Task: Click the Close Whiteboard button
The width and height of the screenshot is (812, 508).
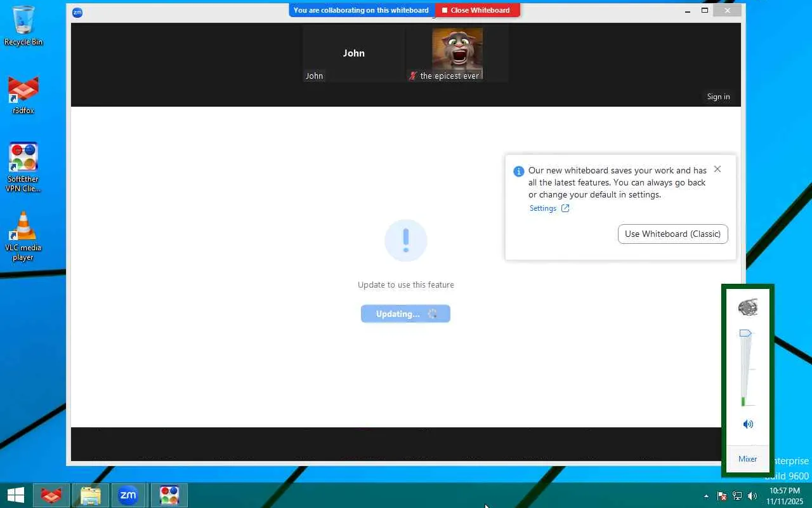Action: click(x=478, y=10)
